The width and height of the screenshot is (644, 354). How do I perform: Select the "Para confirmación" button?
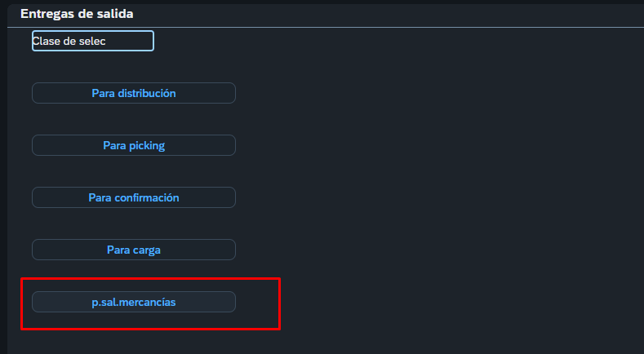click(x=134, y=197)
